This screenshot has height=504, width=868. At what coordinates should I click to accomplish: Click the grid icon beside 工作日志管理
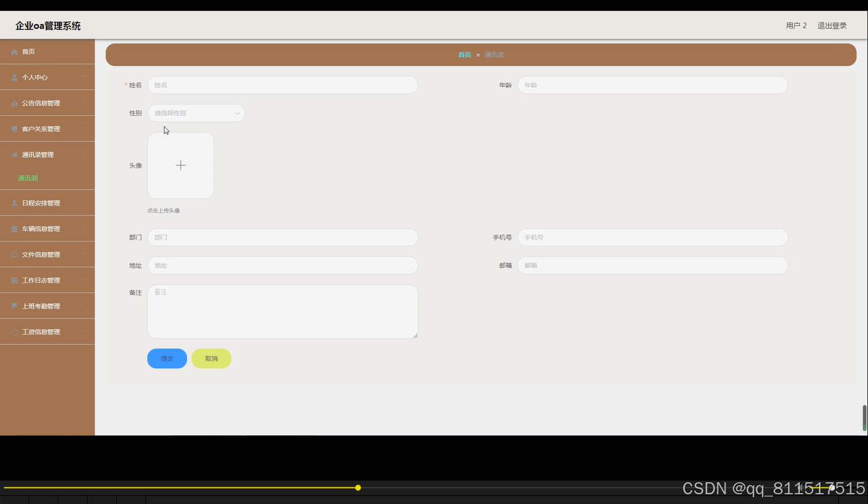click(x=14, y=280)
